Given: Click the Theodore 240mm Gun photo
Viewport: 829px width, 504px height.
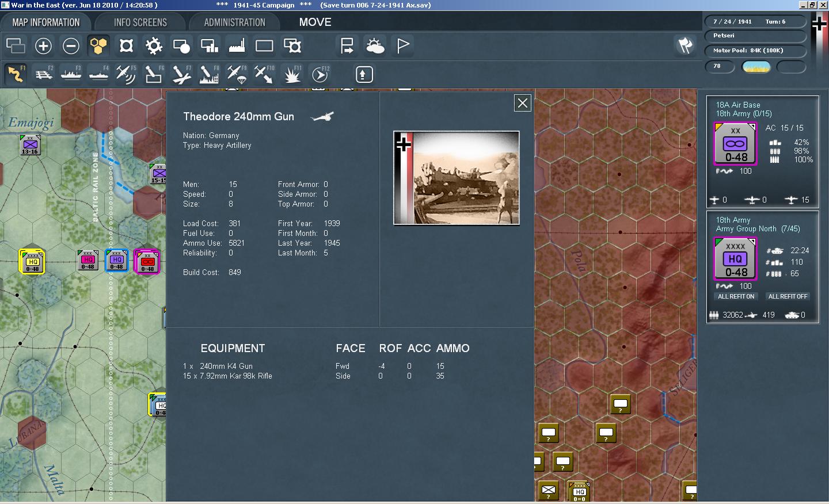Looking at the screenshot, I should click(x=457, y=178).
